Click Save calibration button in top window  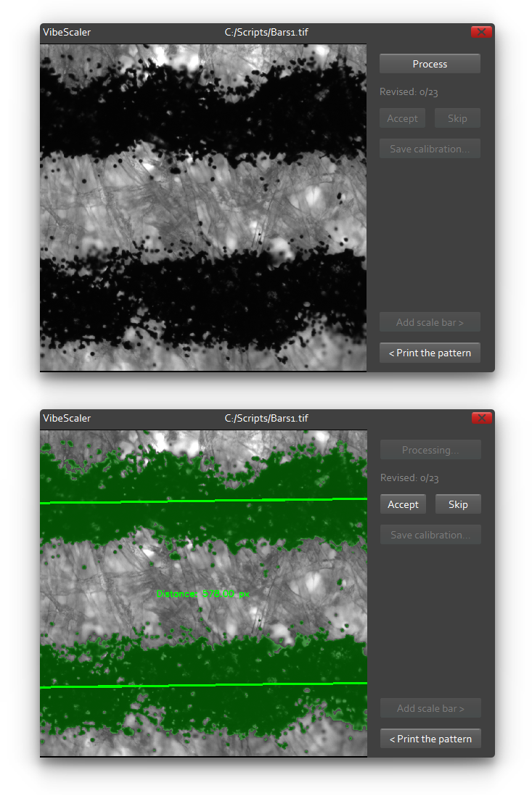pyautogui.click(x=430, y=149)
